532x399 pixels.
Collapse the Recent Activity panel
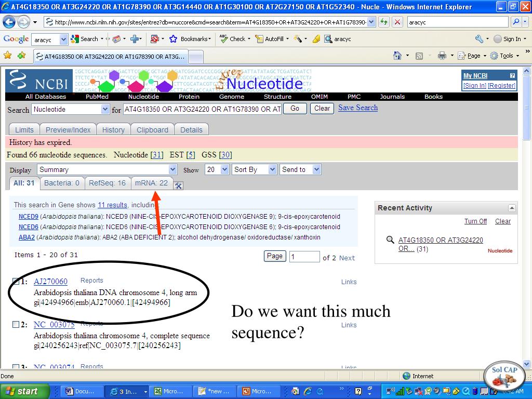(512, 208)
